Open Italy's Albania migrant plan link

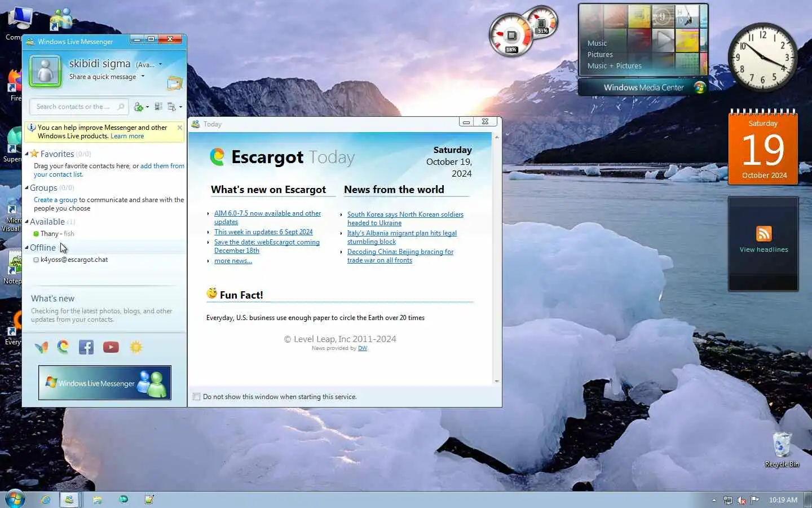[x=401, y=237]
